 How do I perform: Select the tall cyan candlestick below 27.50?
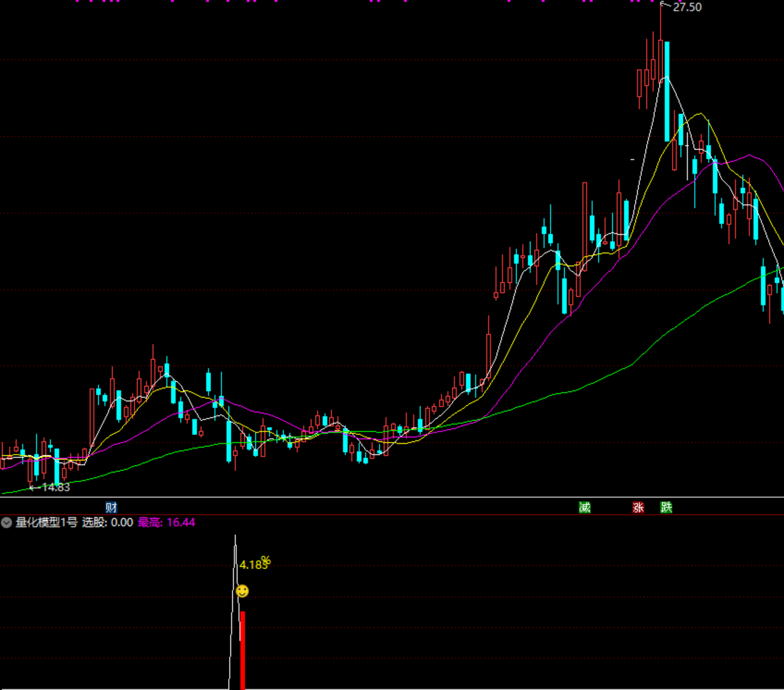tap(667, 91)
